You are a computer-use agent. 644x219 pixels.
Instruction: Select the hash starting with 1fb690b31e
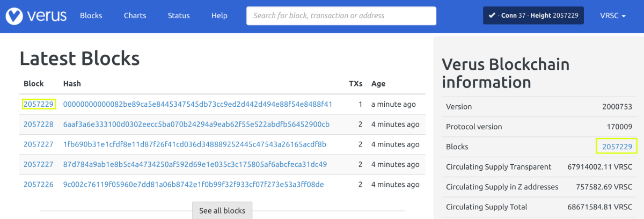(194, 144)
